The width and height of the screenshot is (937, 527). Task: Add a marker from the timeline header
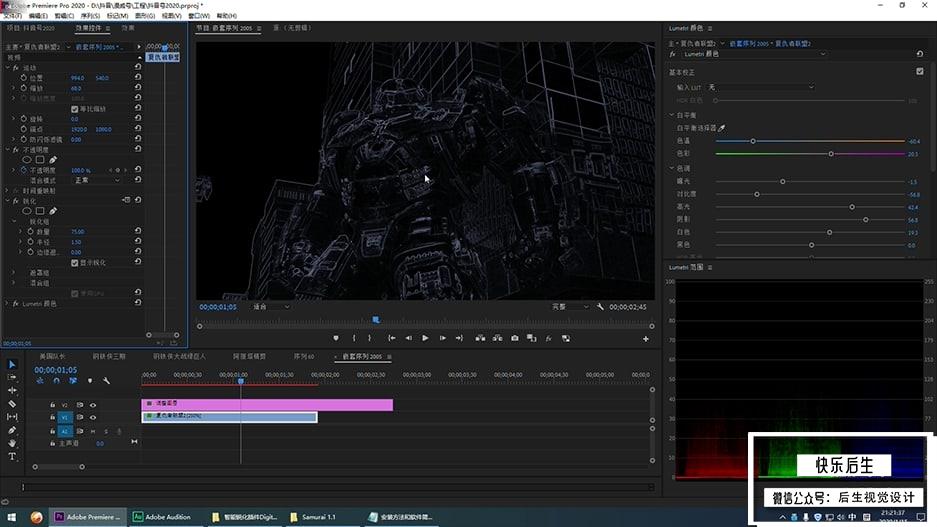point(90,381)
